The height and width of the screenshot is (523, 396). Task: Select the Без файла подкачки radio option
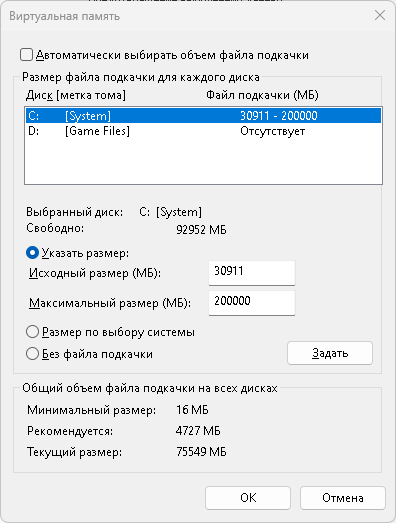coord(32,354)
